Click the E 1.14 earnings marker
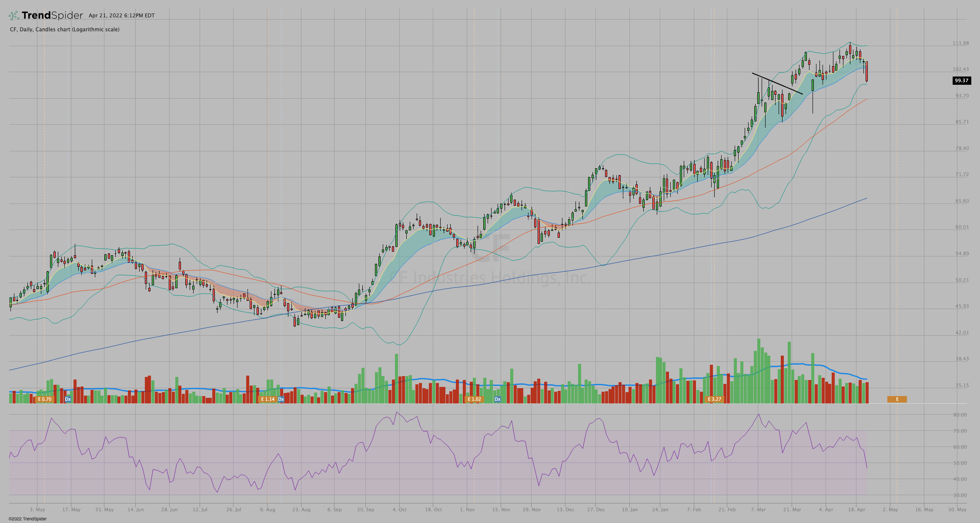 (x=268, y=399)
